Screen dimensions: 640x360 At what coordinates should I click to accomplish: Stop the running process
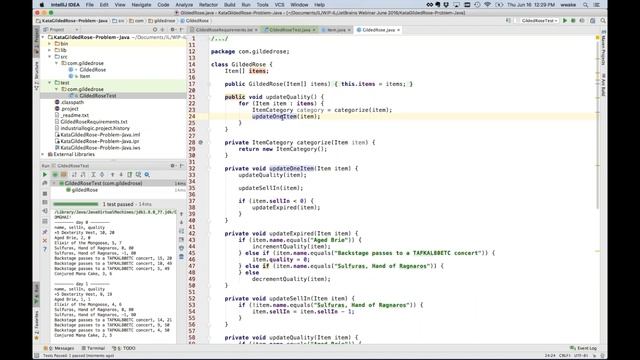pyautogui.click(x=45, y=193)
